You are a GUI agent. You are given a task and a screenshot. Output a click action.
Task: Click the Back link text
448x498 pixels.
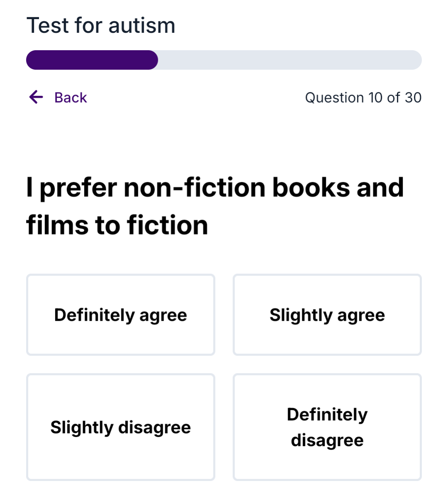(x=71, y=98)
